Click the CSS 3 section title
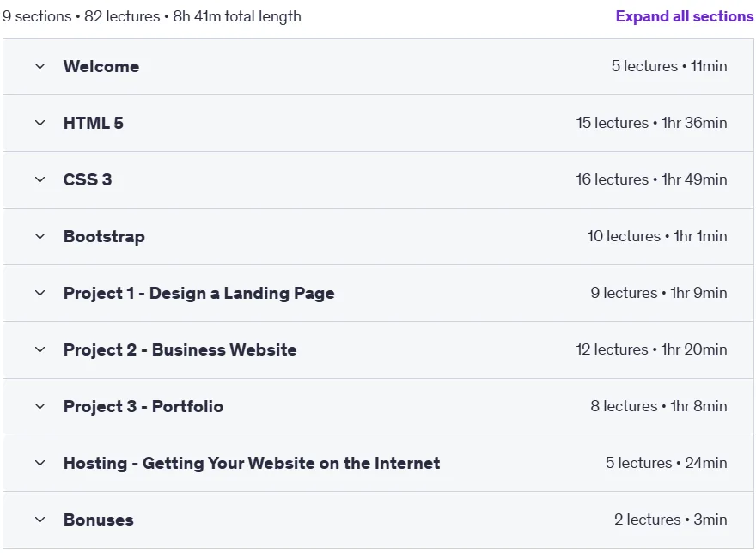Image resolution: width=756 pixels, height=553 pixels. pos(88,179)
